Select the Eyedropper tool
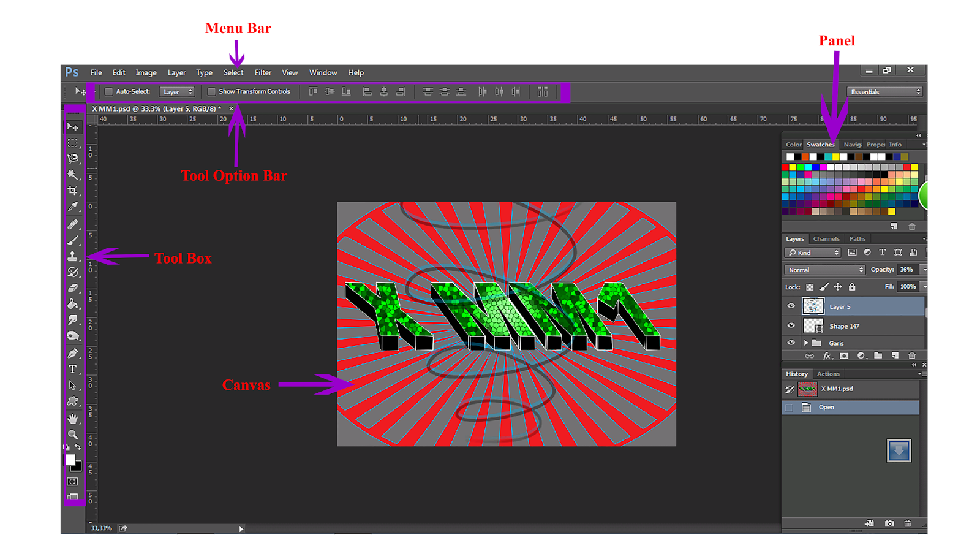The height and width of the screenshot is (551, 980). click(73, 207)
